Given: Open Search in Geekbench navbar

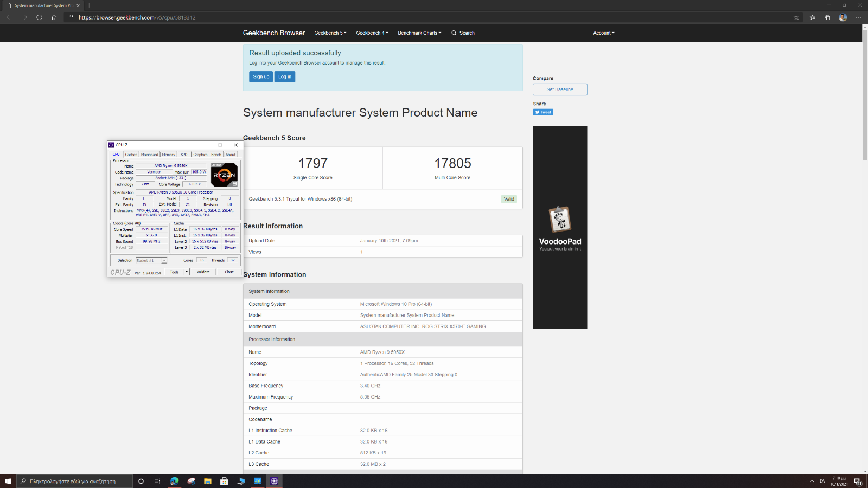Looking at the screenshot, I should [463, 33].
